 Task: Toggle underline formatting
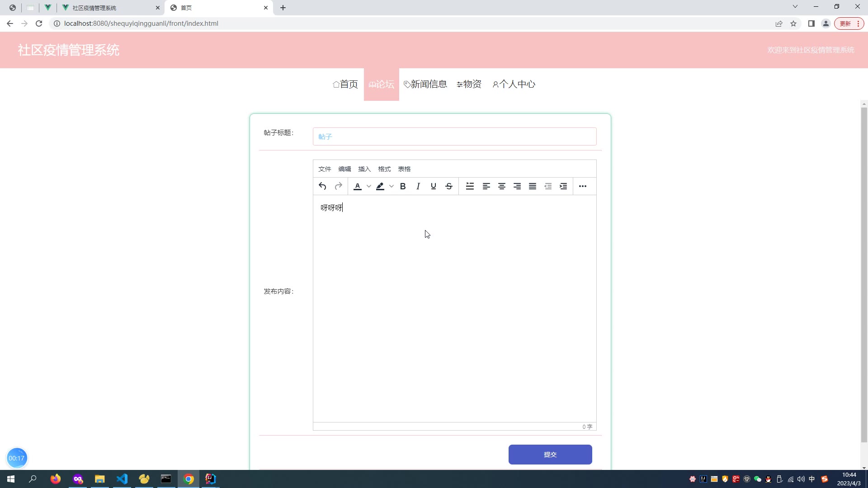point(434,186)
